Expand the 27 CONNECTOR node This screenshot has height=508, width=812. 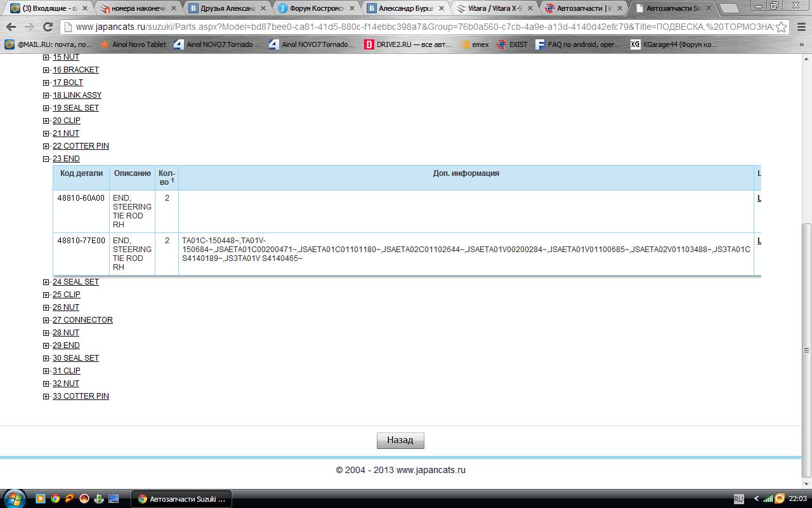pos(46,320)
